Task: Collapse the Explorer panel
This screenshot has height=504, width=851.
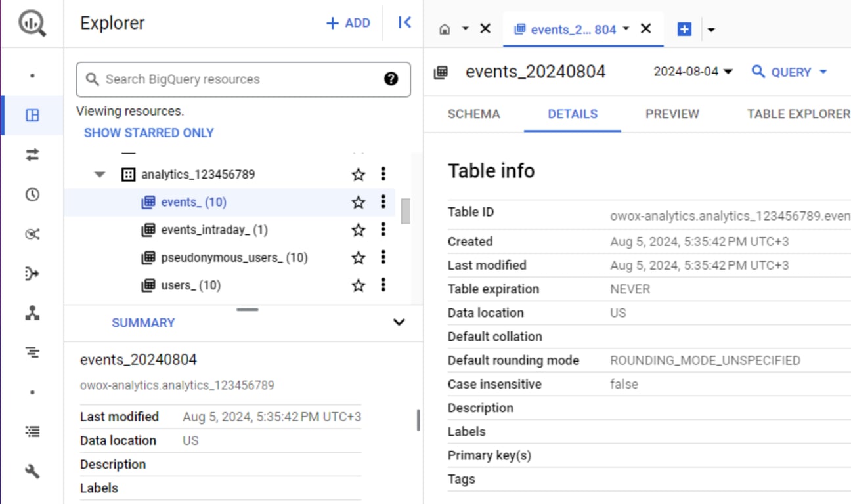Action: pos(404,23)
